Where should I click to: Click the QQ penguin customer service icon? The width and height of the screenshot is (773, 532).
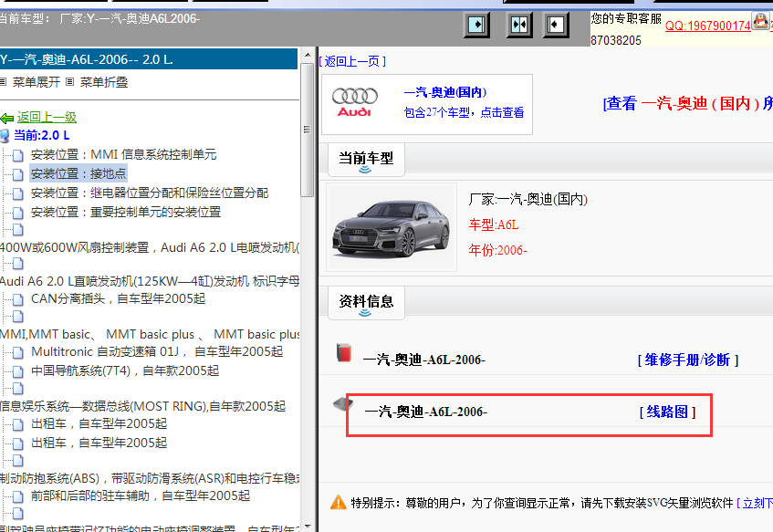(760, 21)
